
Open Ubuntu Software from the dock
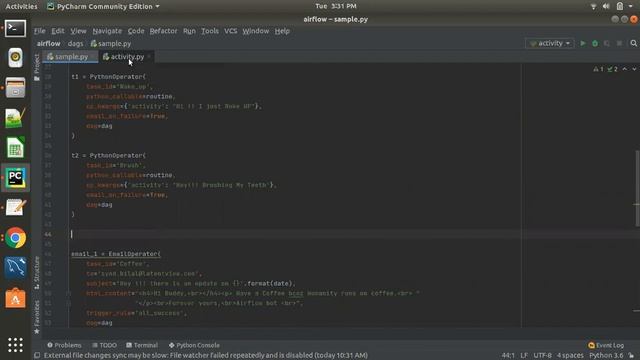pos(16,298)
